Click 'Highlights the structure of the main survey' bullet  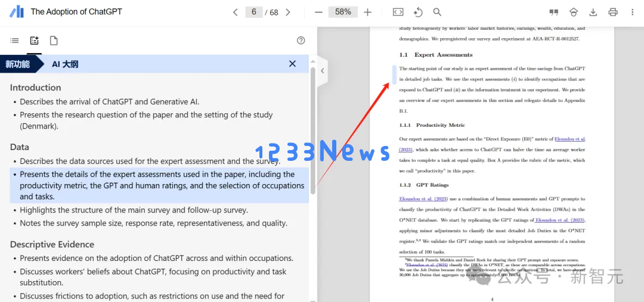tap(134, 210)
